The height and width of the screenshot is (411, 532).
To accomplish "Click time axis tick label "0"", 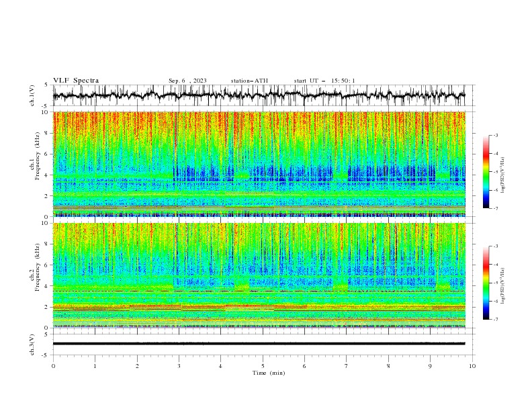I will (x=53, y=366).
